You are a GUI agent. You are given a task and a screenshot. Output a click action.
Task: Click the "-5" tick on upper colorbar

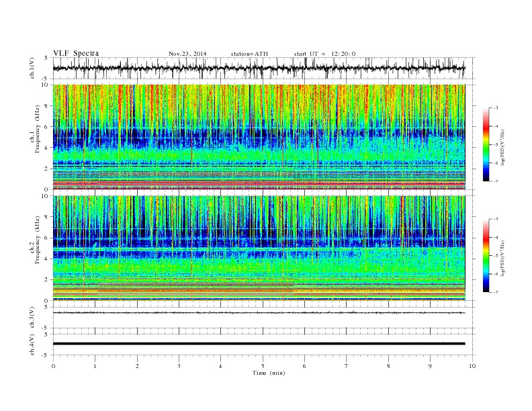coord(495,145)
